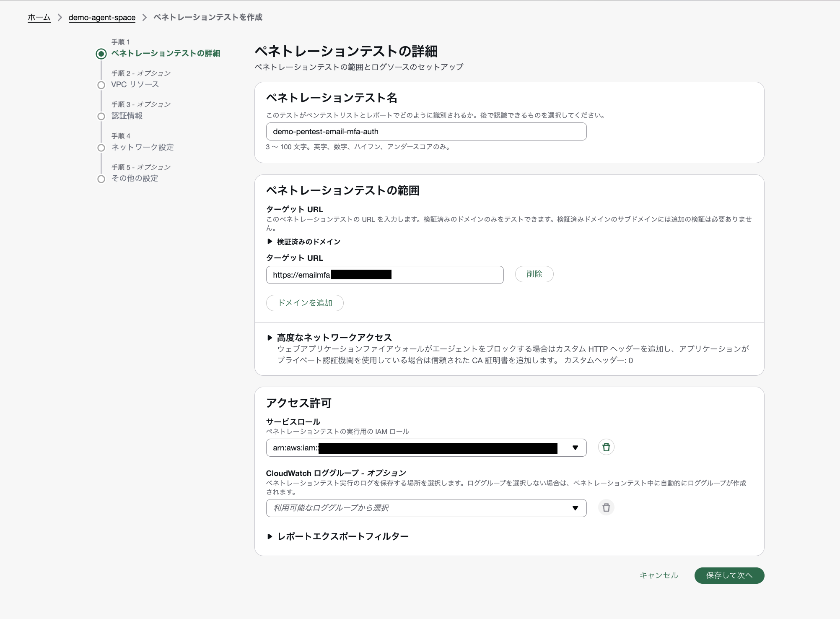Click ペネトレーションテストを作成 breadcrumb text

tap(208, 17)
